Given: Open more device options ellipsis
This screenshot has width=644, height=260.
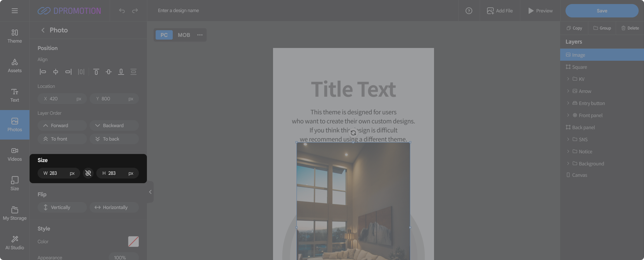Looking at the screenshot, I should point(200,35).
